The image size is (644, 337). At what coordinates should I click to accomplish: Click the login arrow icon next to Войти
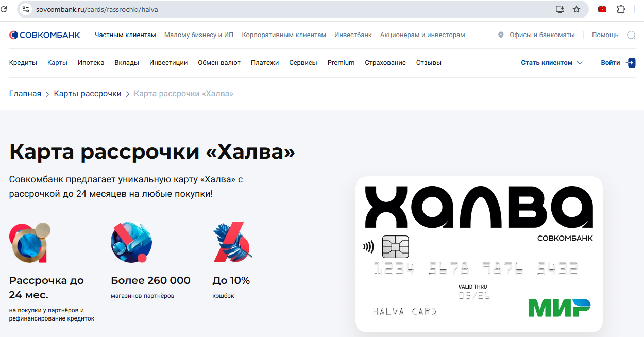631,63
